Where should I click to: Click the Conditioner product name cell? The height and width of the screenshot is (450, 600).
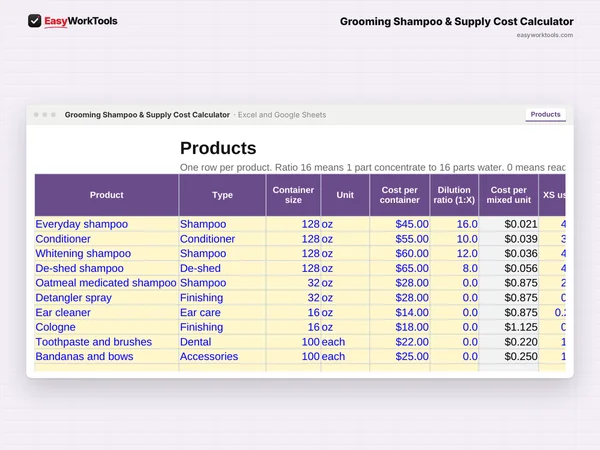pos(106,239)
